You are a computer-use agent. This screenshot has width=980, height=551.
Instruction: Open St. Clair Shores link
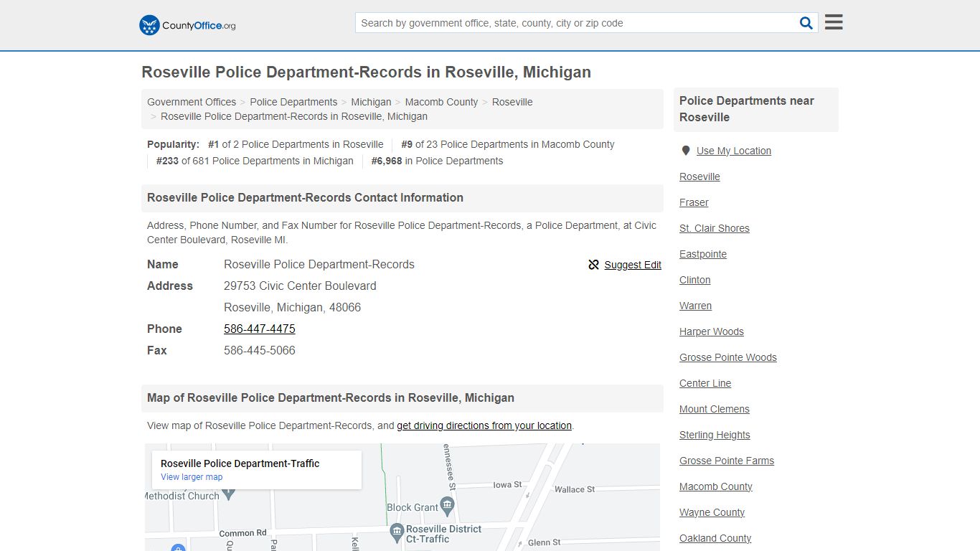point(715,228)
